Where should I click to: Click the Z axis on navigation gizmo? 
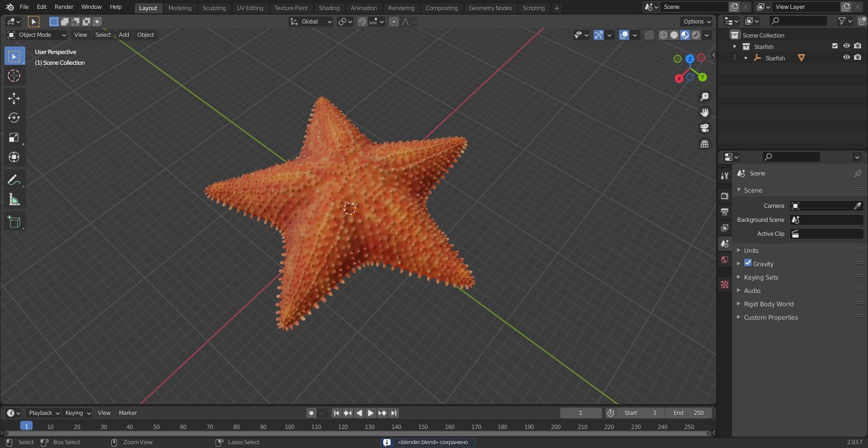689,59
